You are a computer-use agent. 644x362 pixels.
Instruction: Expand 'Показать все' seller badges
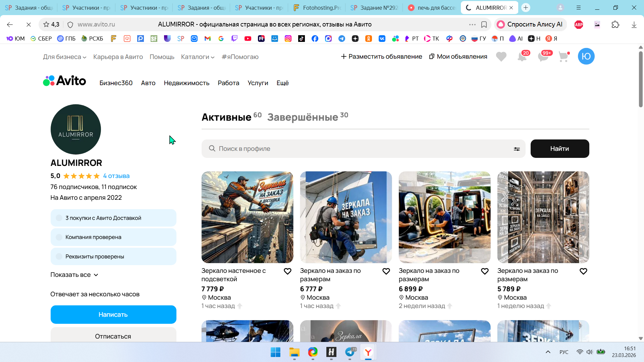74,275
